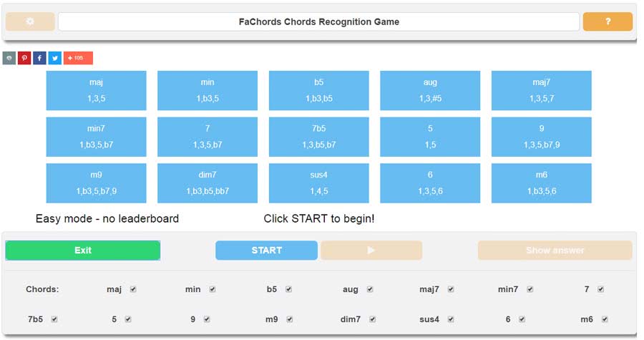This screenshot has height=340, width=644.
Task: Choose the maj 1,3,5 chord tile
Action: tap(96, 90)
